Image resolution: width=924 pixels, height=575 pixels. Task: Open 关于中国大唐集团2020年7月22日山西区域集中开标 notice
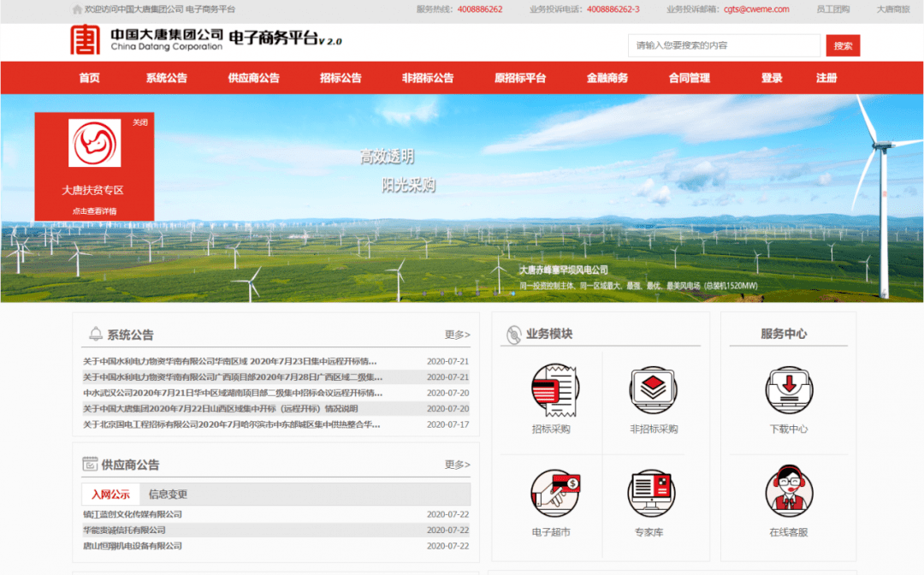pos(221,409)
